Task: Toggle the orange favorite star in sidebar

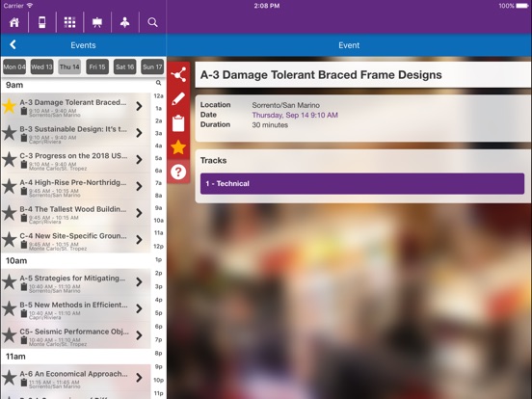Action: point(178,147)
